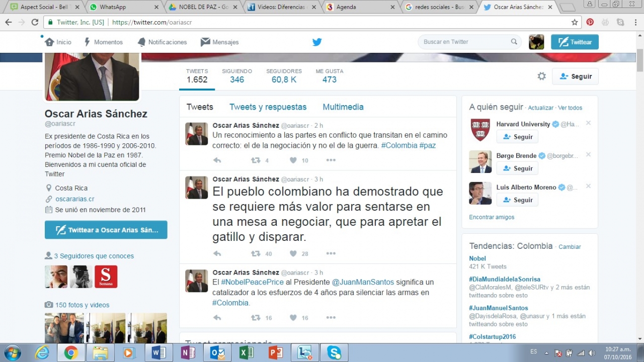Screen dimensions: 644x362
Task: Click Cambiar next to Tendencias: Colombia
Action: [x=570, y=247]
